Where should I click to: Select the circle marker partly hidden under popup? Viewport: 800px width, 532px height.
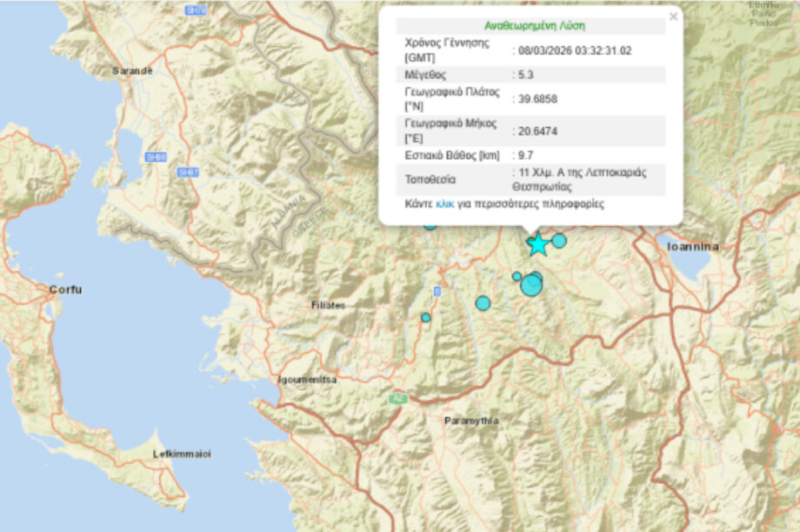(x=430, y=225)
